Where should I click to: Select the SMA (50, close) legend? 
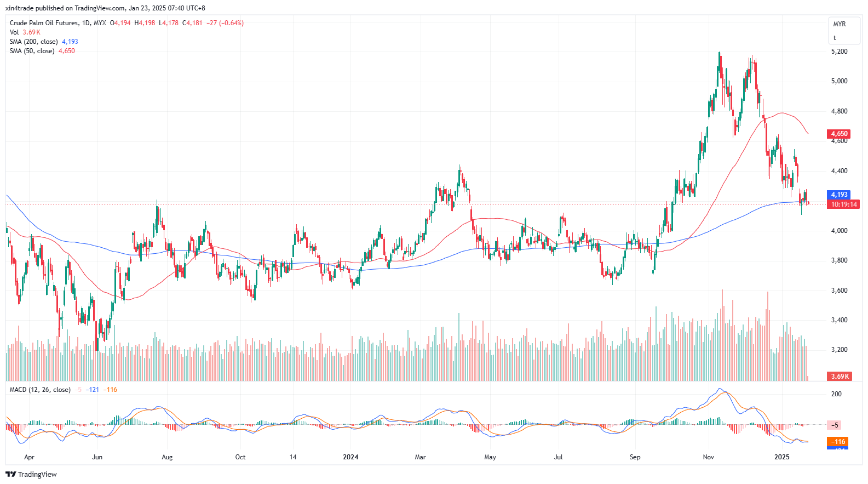(x=32, y=51)
